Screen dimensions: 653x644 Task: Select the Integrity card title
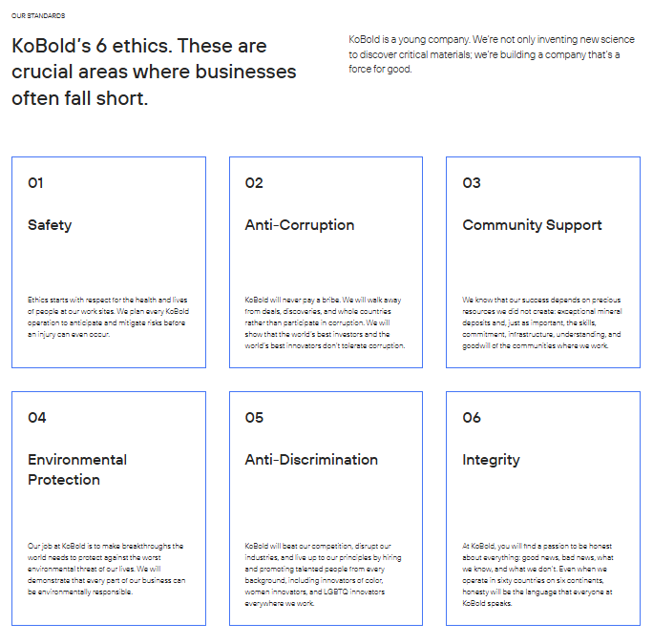point(491,460)
